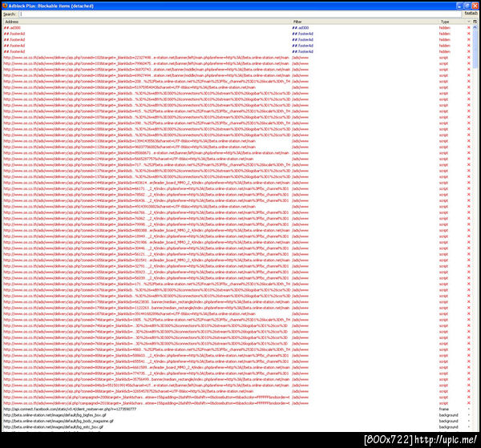Image resolution: width=481 pixels, height=448 pixels.
Task: Sort list by the Address column header
Action: pos(147,22)
